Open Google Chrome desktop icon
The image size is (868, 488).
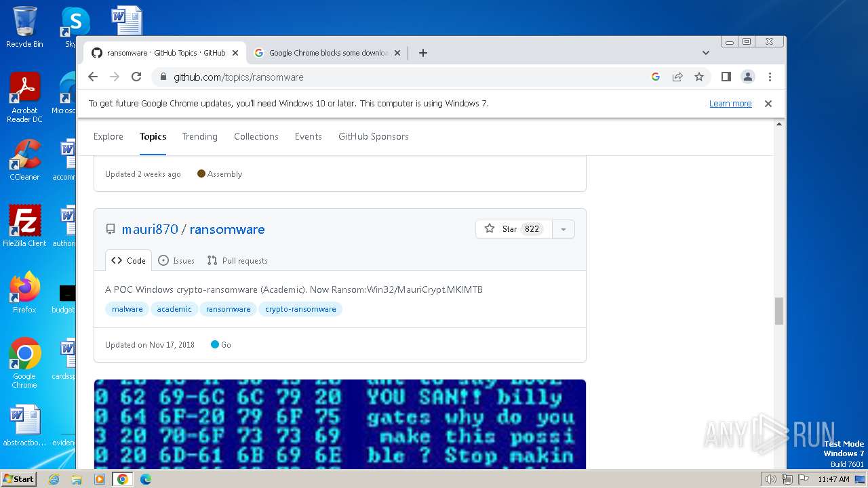tap(24, 363)
